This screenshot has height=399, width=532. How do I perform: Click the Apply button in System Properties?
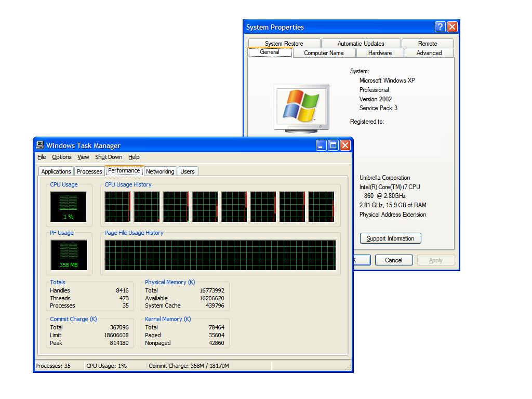pos(436,260)
